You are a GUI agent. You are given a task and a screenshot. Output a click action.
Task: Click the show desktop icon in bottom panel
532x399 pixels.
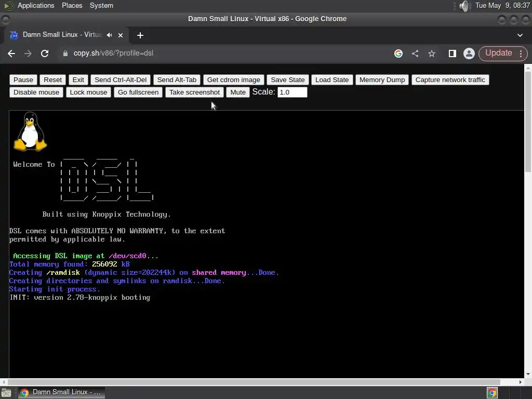tap(6, 393)
